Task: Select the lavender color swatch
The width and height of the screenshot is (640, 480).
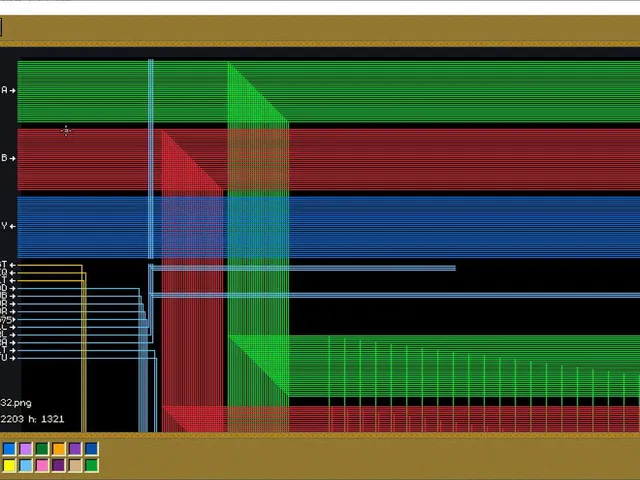Action: click(25, 449)
